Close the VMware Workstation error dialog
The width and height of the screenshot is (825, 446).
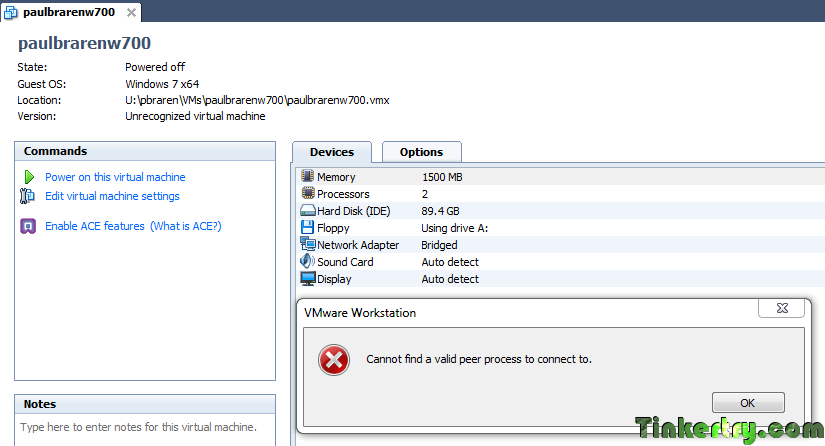tap(782, 308)
